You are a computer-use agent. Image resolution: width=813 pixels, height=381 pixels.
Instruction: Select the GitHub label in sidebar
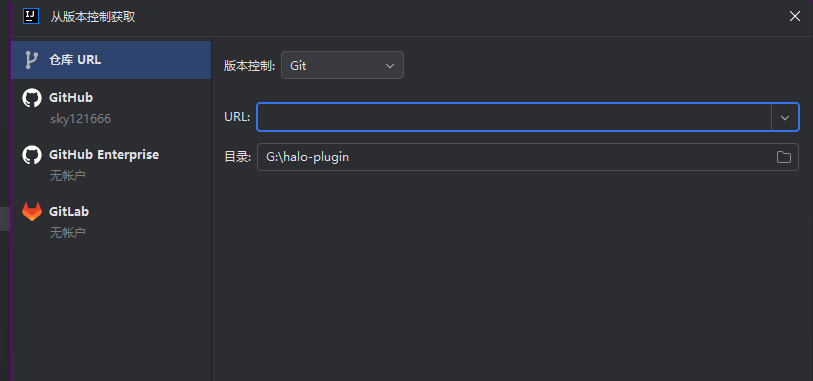pos(71,97)
